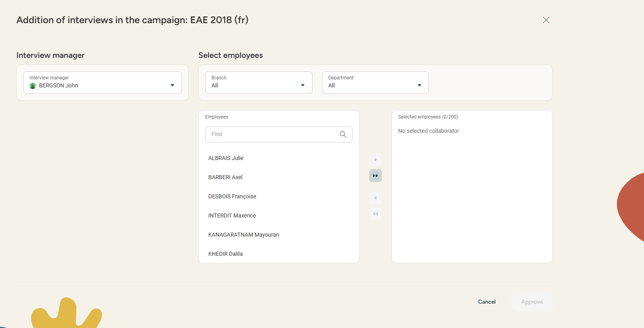Image resolution: width=644 pixels, height=328 pixels.
Task: Click the Approve button
Action: coord(532,302)
